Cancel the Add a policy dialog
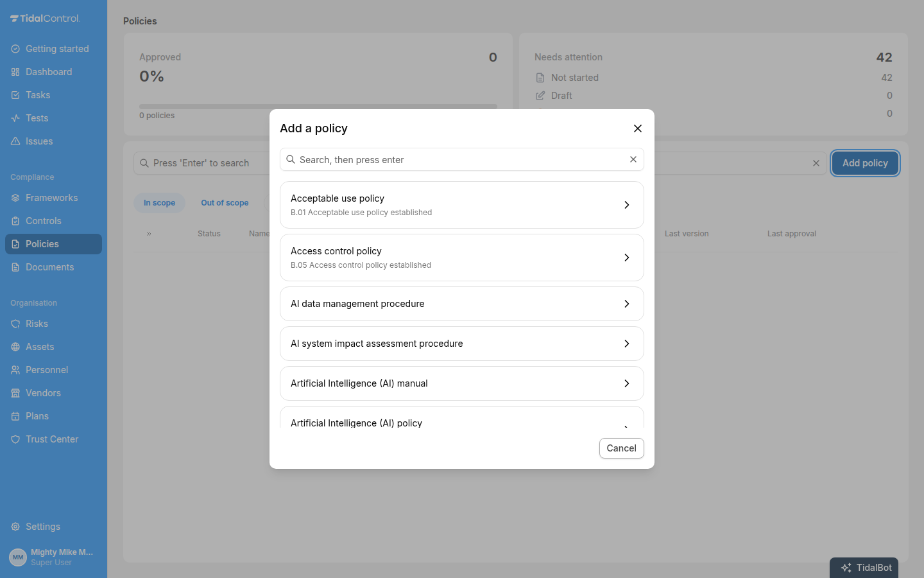The image size is (924, 578). coord(622,448)
